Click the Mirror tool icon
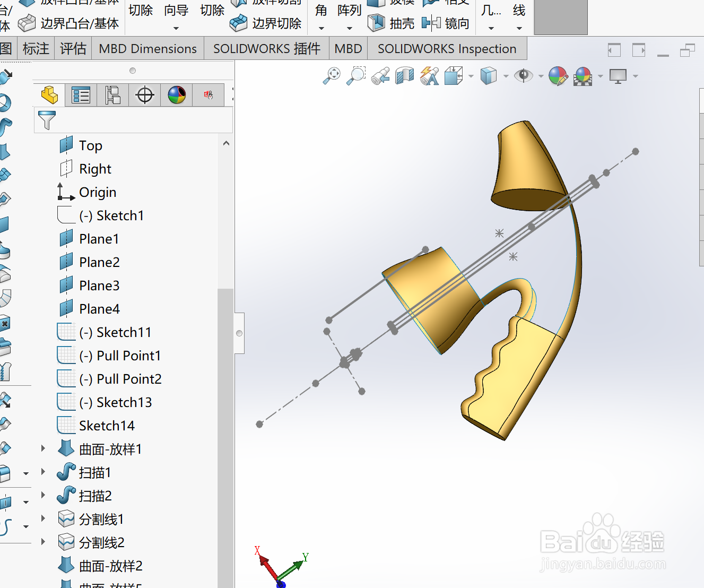704x588 pixels. coord(431,23)
